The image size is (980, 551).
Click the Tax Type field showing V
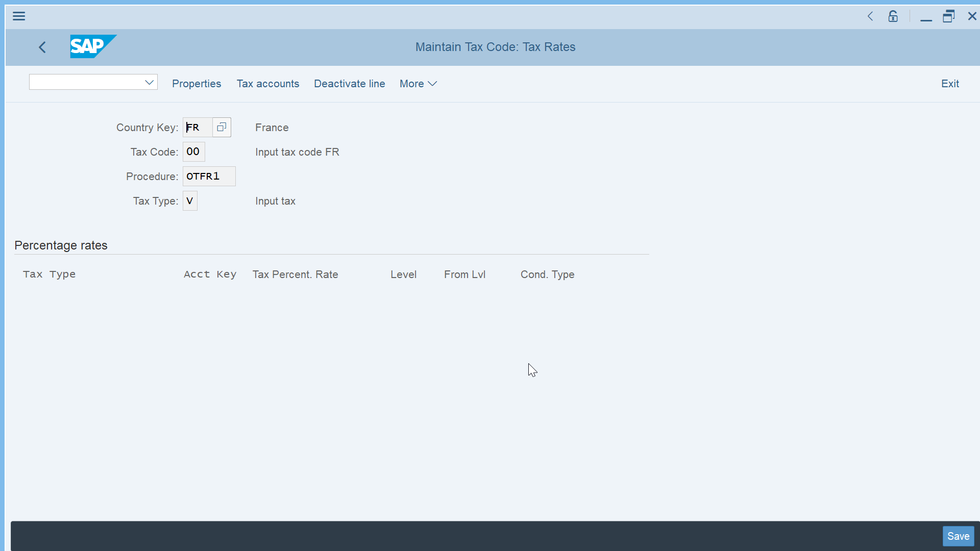(x=189, y=201)
